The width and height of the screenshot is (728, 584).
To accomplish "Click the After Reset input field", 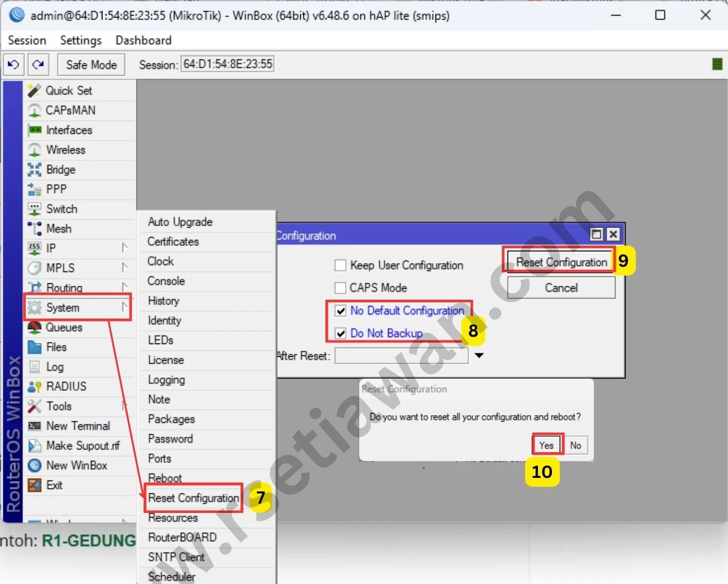I will click(x=402, y=356).
